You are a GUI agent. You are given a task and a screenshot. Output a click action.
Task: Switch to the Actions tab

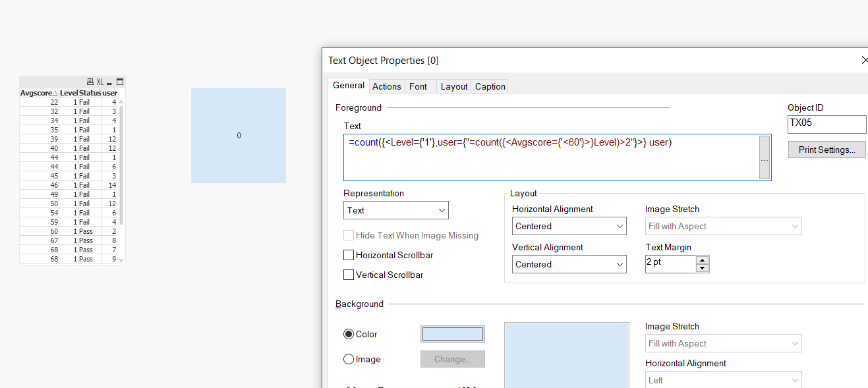(x=386, y=86)
